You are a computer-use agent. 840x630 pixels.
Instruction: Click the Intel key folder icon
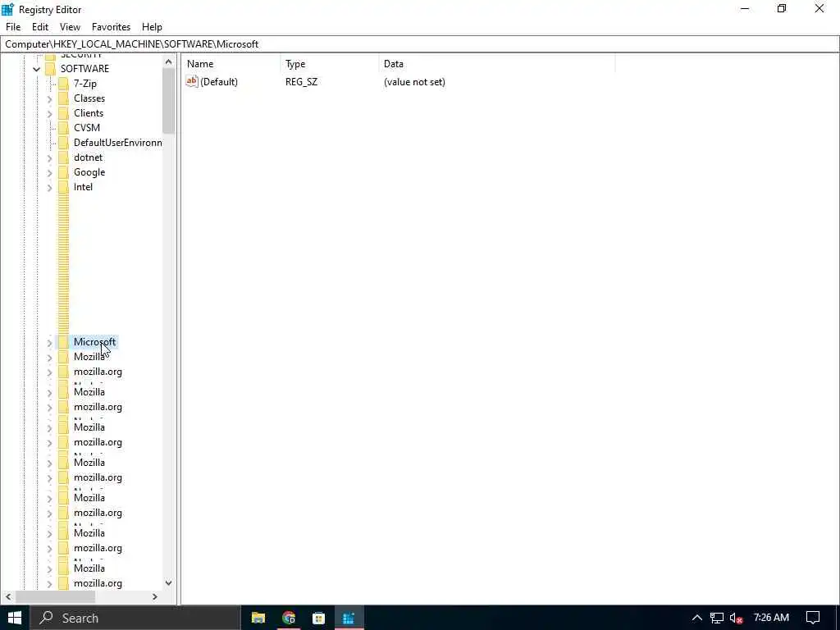(x=63, y=187)
